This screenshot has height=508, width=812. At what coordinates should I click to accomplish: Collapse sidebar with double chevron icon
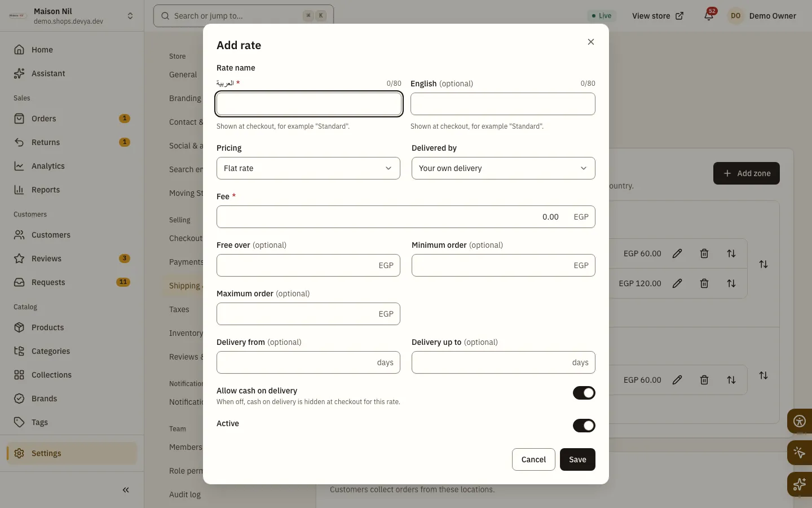point(126,490)
